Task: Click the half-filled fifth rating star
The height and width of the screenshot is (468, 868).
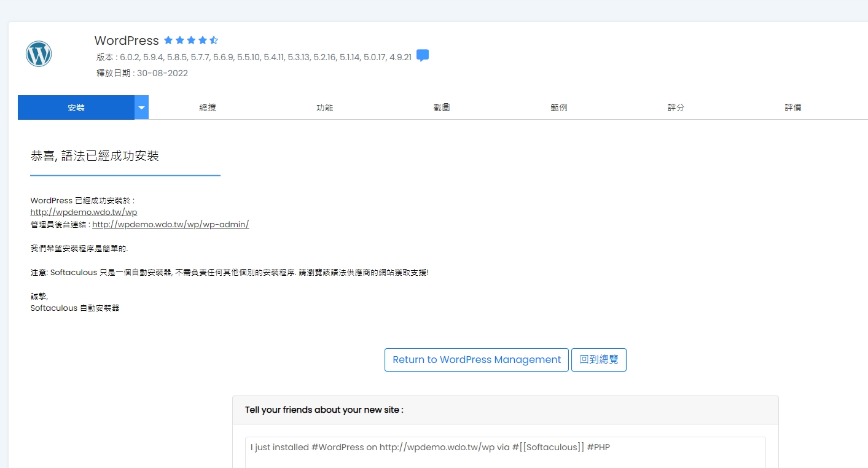Action: click(x=214, y=41)
